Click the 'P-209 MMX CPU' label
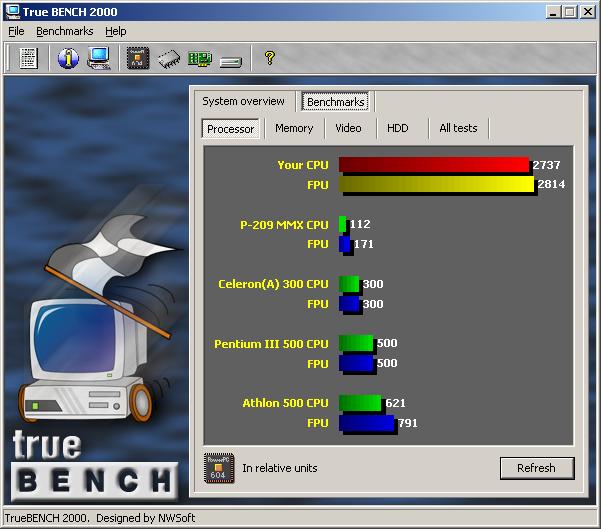 coord(284,225)
